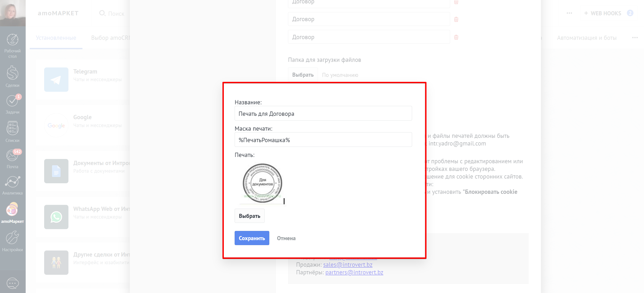Click the Google widget icon

[56, 125]
